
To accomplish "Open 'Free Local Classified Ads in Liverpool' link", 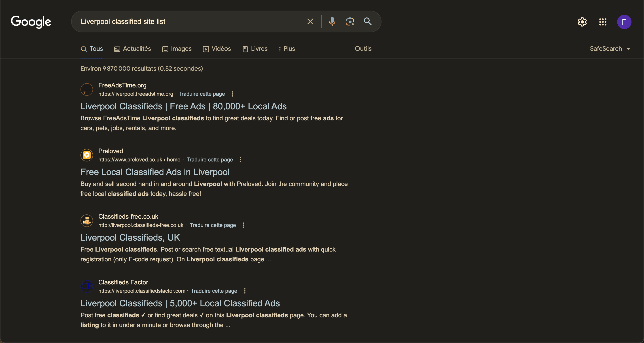I will click(155, 172).
